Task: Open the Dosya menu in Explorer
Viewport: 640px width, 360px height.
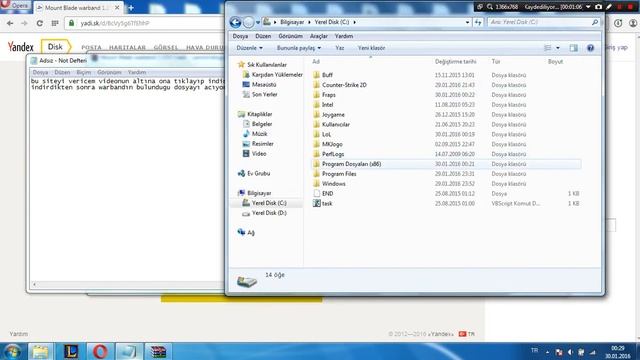Action: coord(240,36)
